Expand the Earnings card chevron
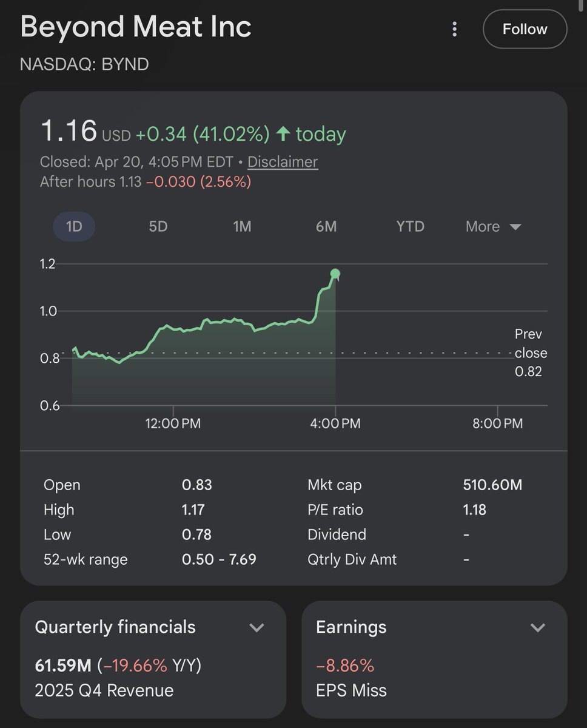 538,627
